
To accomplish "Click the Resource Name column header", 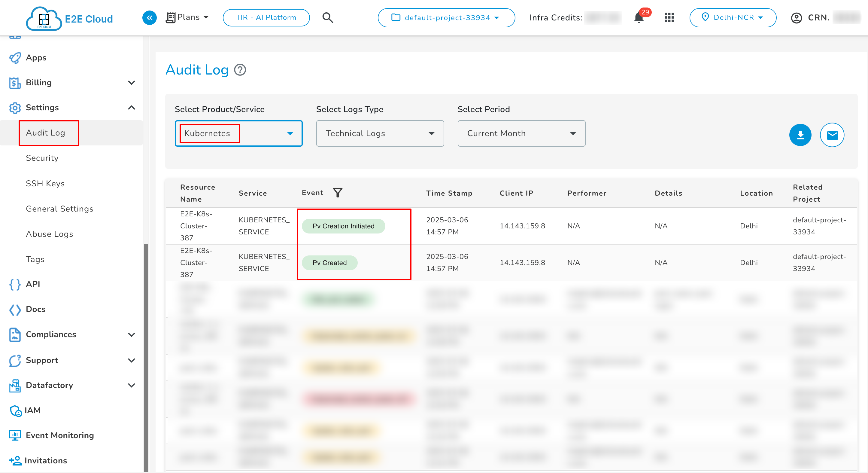I will click(x=197, y=193).
